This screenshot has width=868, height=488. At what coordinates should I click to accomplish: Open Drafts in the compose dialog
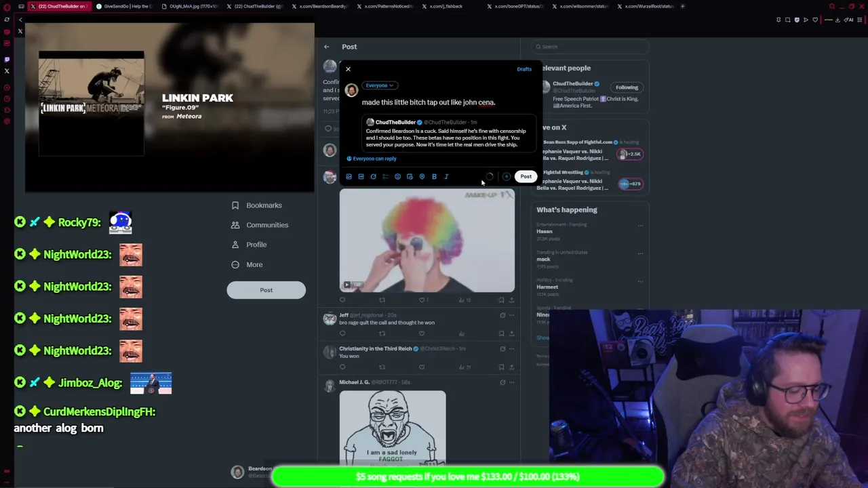point(524,69)
